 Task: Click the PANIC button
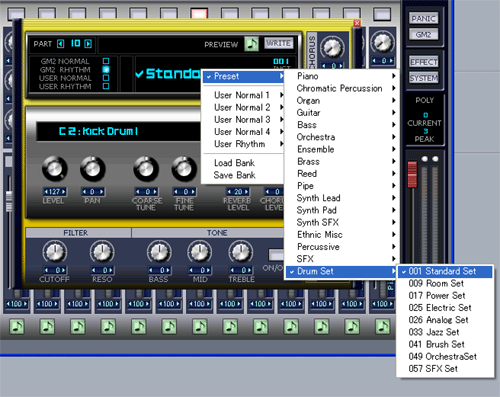(x=423, y=18)
